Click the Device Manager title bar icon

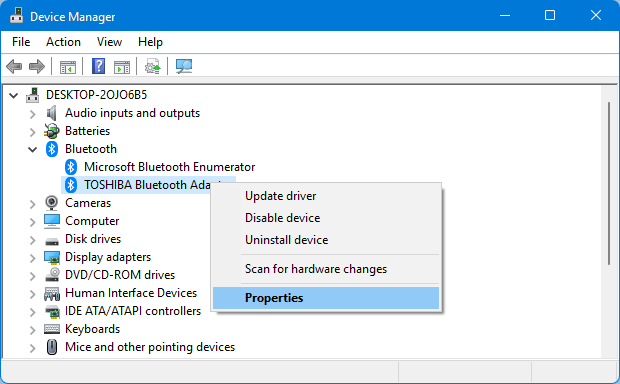(16, 15)
